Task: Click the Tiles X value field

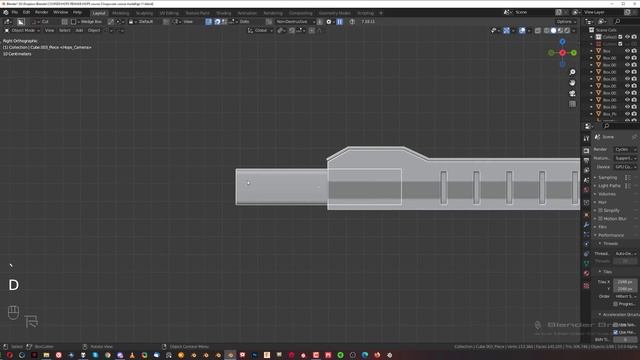Action: (x=625, y=282)
